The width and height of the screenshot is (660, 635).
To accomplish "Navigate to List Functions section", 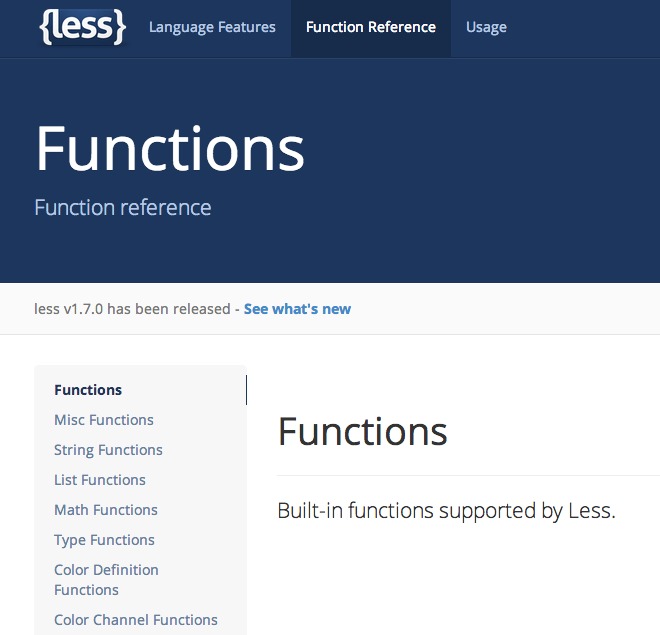I will (100, 480).
